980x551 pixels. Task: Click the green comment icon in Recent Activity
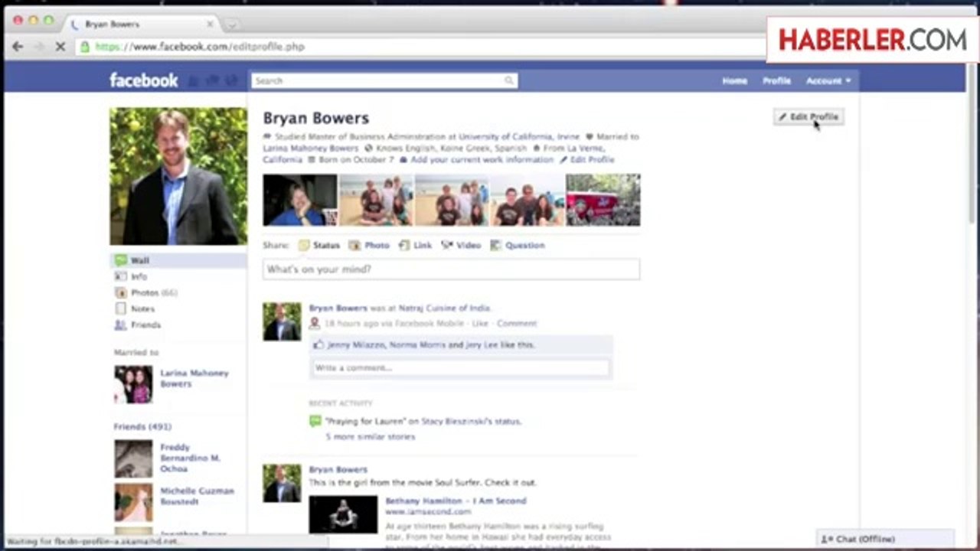click(315, 422)
